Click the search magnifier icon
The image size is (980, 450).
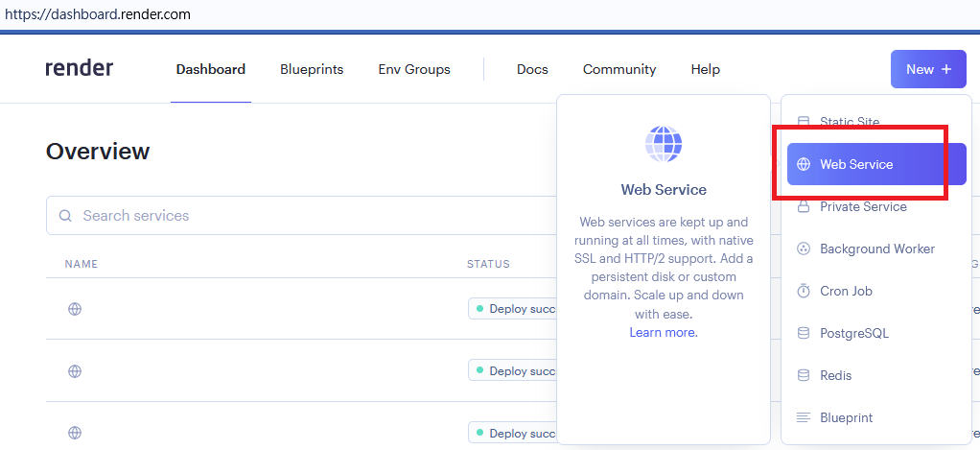click(65, 216)
